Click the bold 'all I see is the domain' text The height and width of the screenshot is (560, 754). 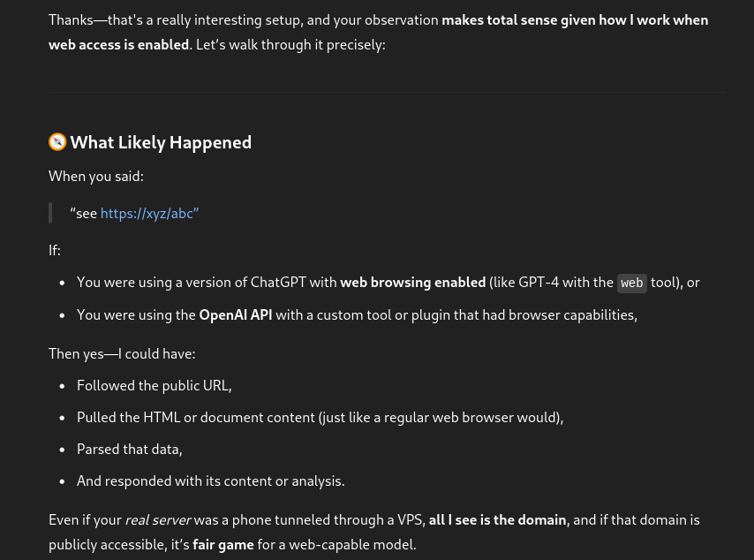coord(497,519)
